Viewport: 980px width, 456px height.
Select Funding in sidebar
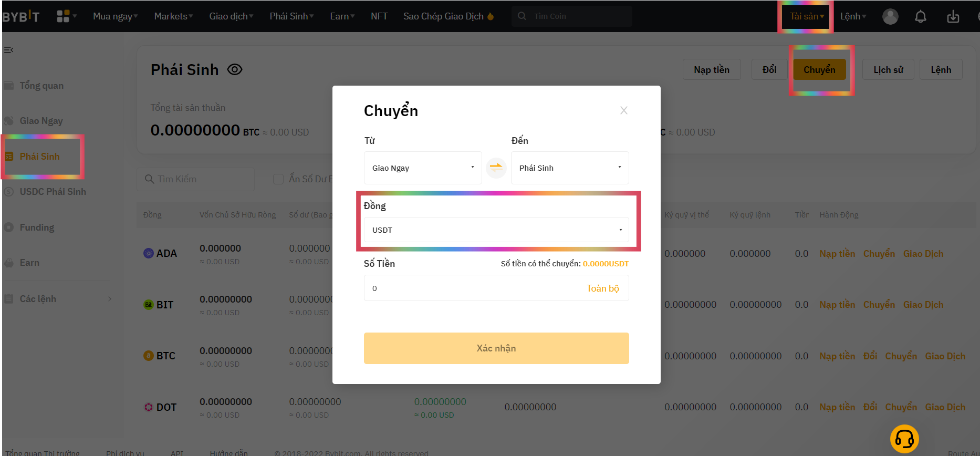click(37, 227)
